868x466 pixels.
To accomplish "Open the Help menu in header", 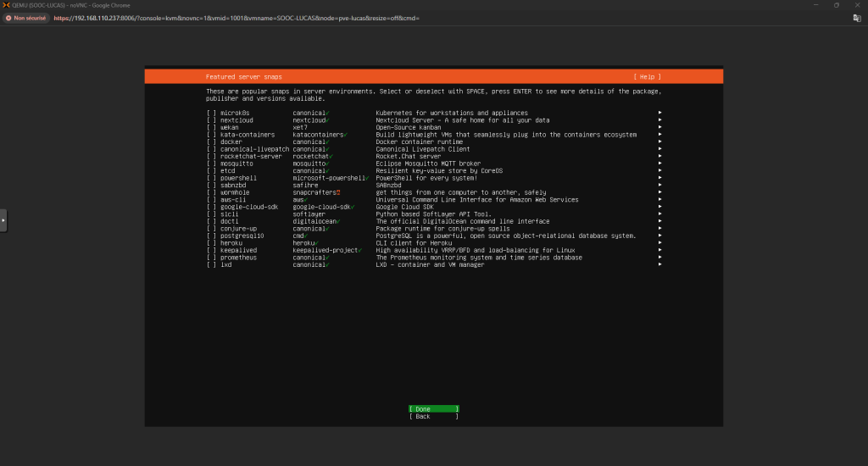I will coord(647,76).
